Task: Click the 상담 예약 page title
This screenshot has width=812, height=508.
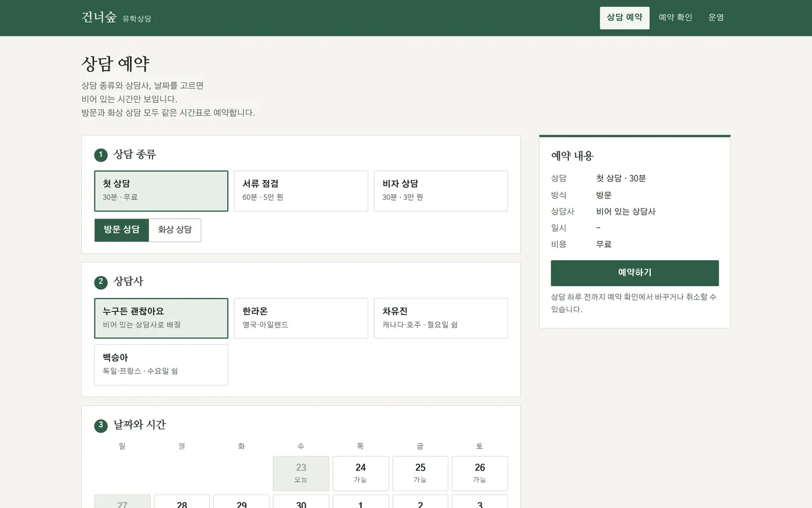Action: point(115,63)
